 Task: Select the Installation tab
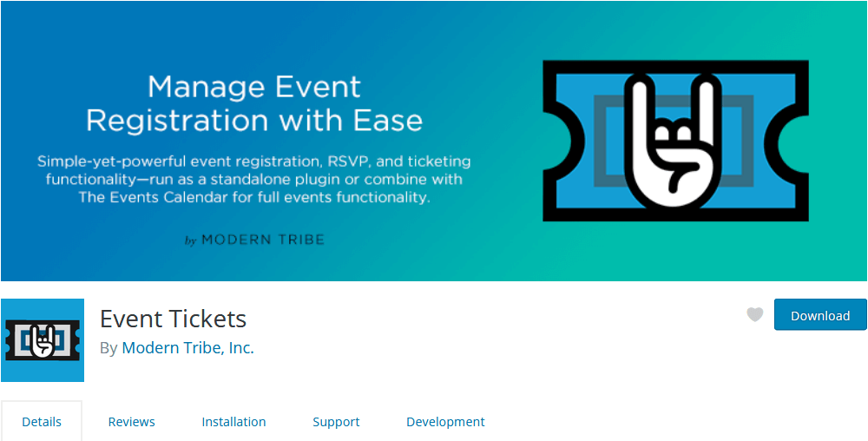coord(233,422)
